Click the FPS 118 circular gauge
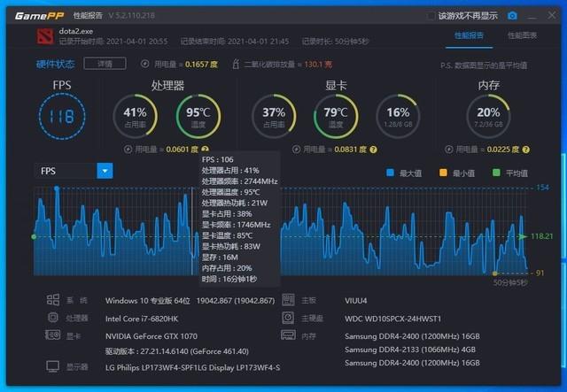567x392 pixels. click(62, 116)
